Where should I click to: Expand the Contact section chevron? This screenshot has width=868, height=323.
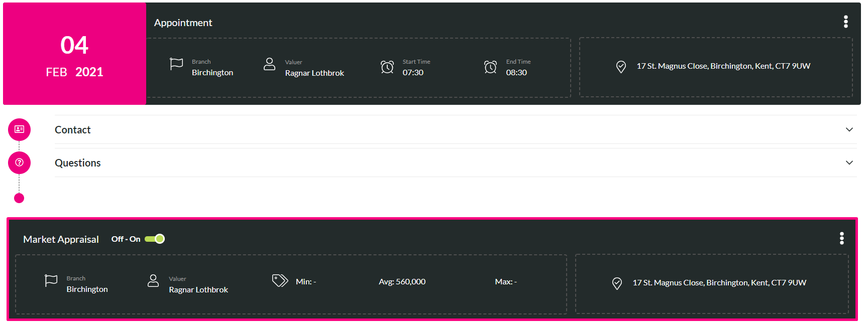pos(849,129)
